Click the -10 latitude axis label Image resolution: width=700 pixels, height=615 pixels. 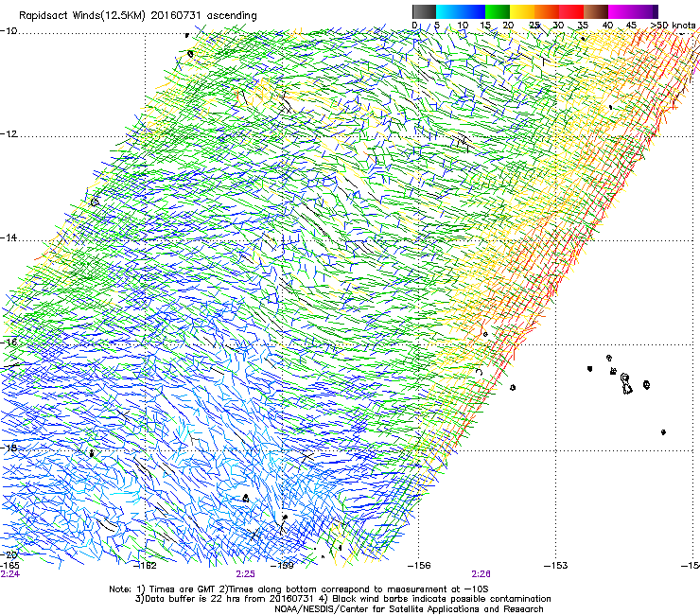pyautogui.click(x=9, y=31)
